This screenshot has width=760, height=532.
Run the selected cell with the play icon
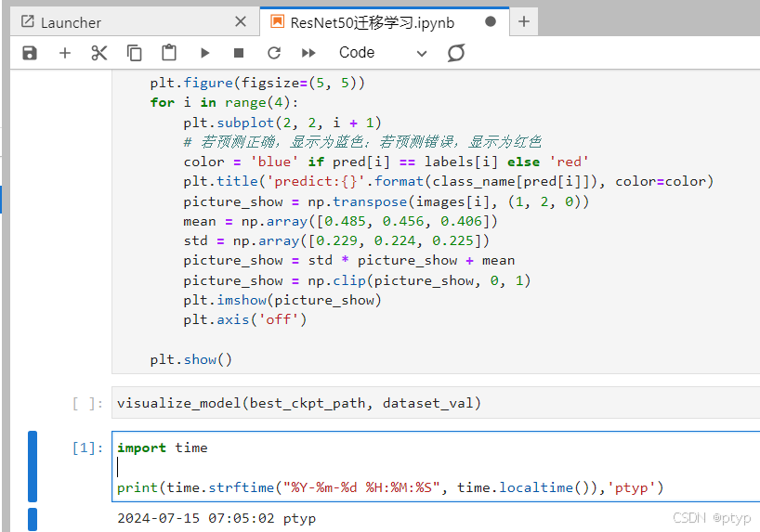tap(204, 53)
